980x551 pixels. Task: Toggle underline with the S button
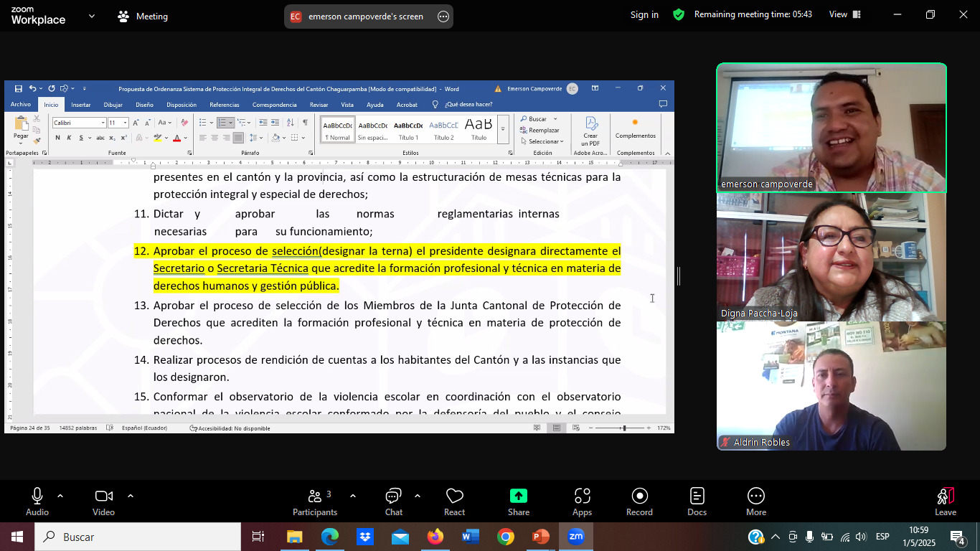tap(81, 138)
